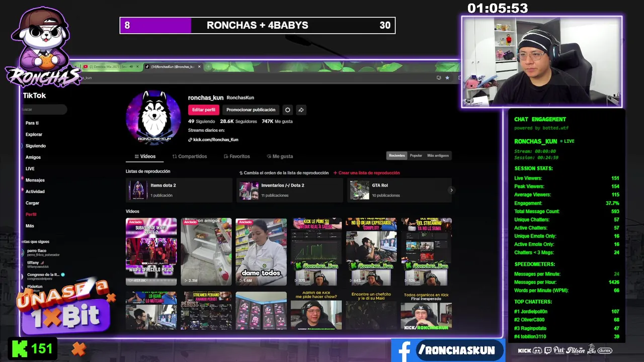The height and width of the screenshot is (362, 644).
Task: Open Perfil in sidebar
Action: click(x=31, y=215)
